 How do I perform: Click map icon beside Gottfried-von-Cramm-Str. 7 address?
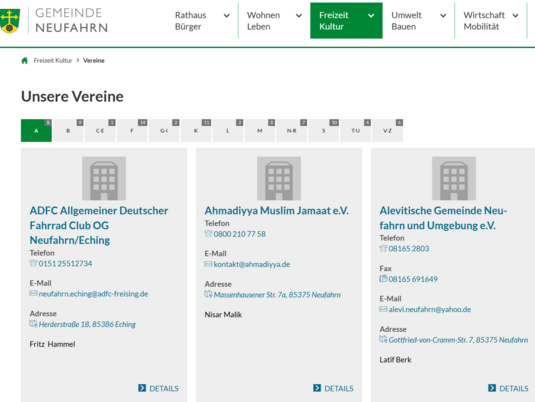pyautogui.click(x=383, y=339)
